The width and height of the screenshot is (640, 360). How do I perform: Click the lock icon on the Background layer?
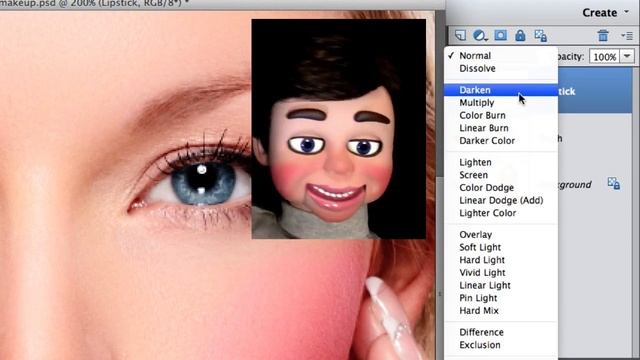613,184
